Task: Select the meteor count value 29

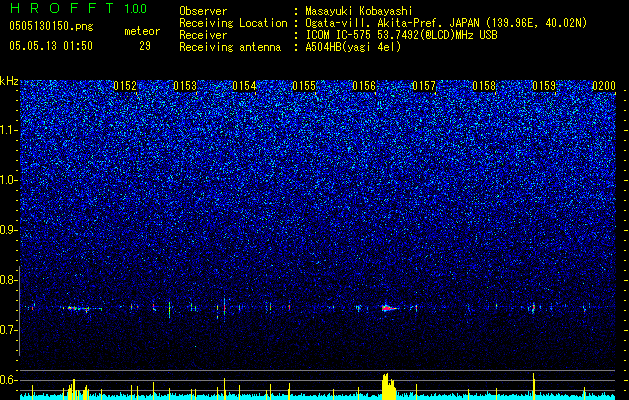Action: point(145,46)
